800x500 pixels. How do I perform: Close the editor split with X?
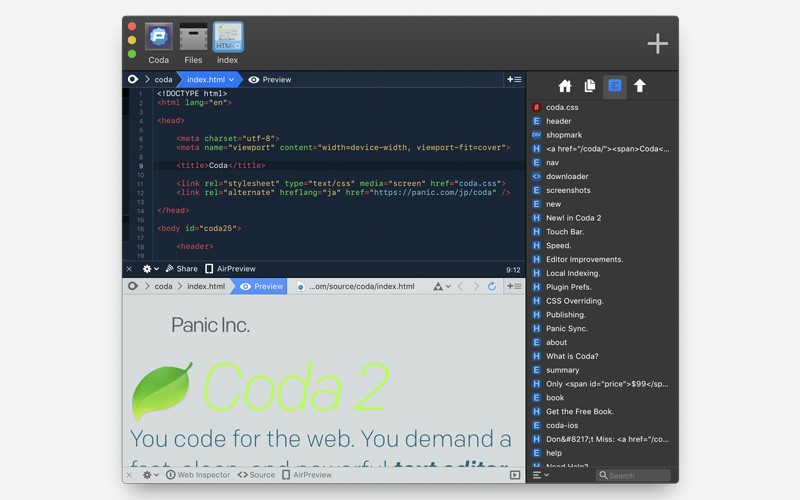pos(129,269)
